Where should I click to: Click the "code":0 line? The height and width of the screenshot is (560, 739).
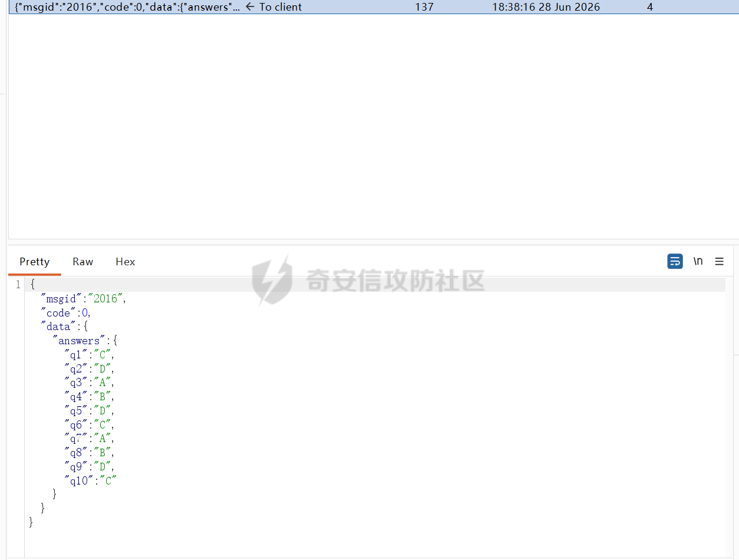tap(66, 313)
